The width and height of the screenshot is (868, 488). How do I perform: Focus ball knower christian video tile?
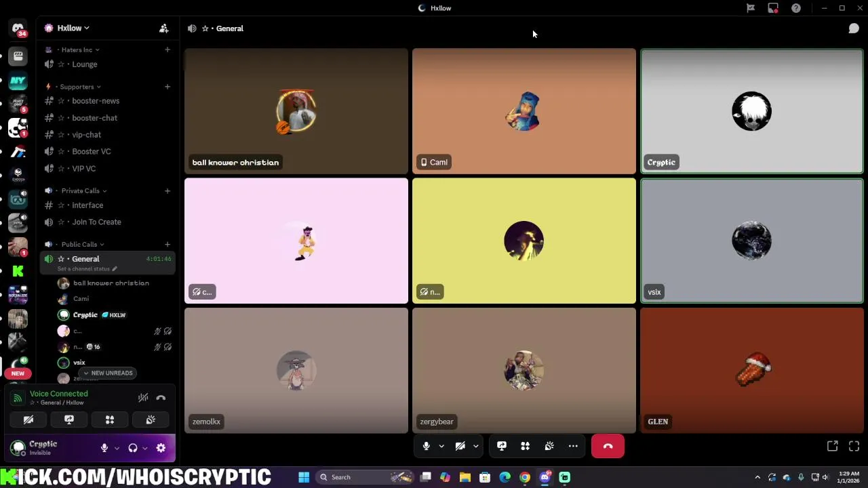(296, 111)
